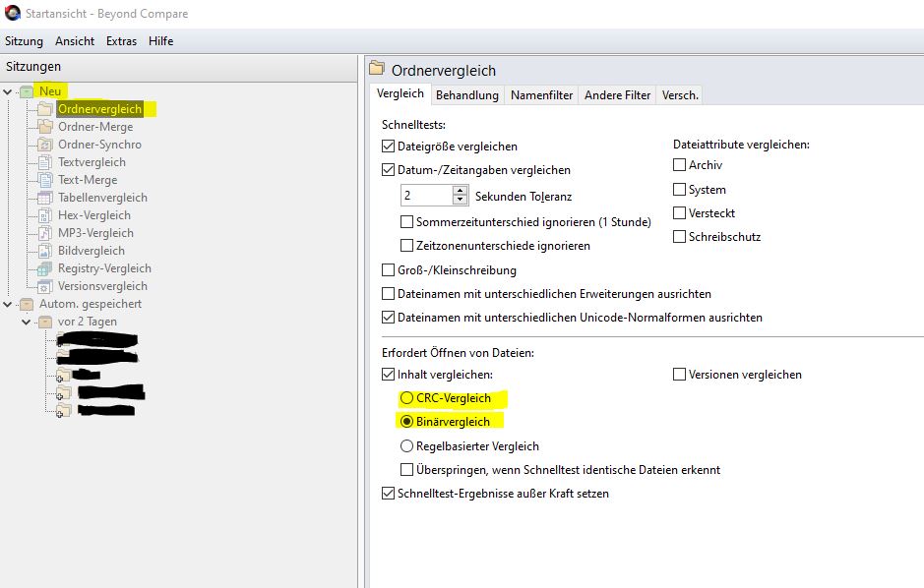Click the Ordner-Synchro session icon
This screenshot has width=924, height=588.
pyautogui.click(x=45, y=145)
